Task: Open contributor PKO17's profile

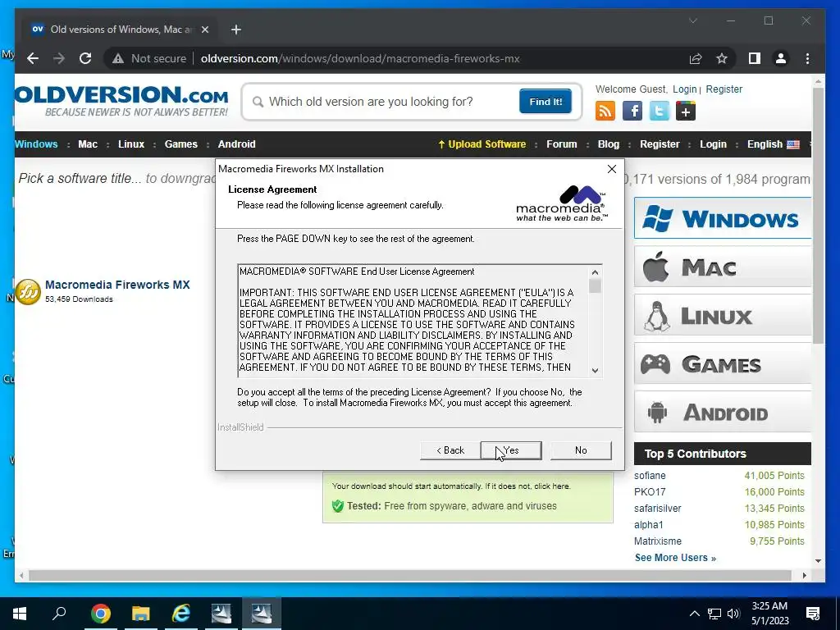Action: pyautogui.click(x=650, y=492)
